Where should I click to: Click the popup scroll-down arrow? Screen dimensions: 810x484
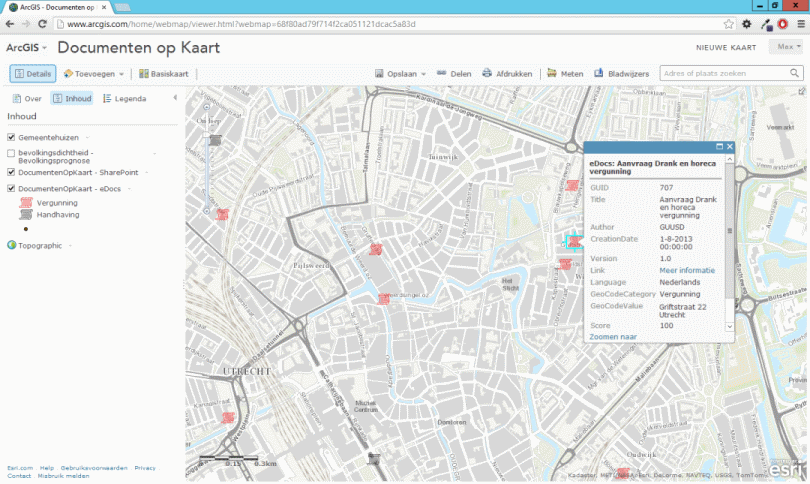pyautogui.click(x=730, y=326)
